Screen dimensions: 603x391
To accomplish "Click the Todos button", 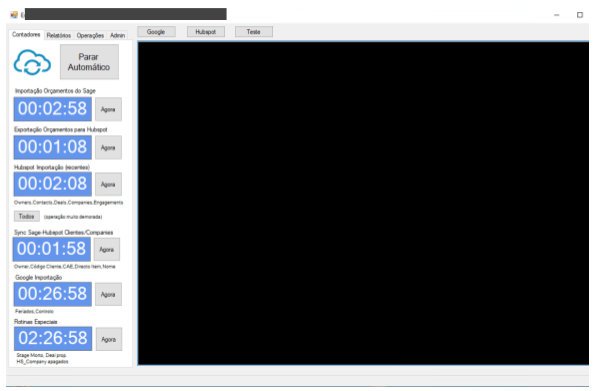I will (27, 216).
